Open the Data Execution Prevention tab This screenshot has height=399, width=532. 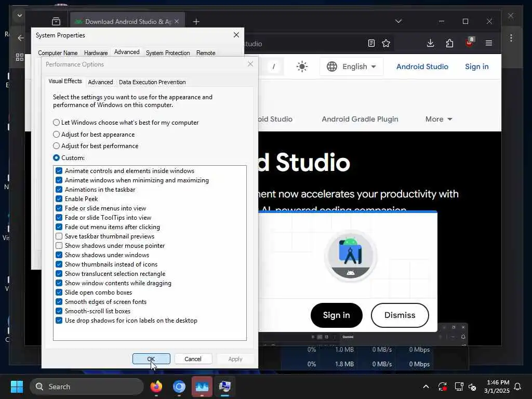[x=152, y=82]
